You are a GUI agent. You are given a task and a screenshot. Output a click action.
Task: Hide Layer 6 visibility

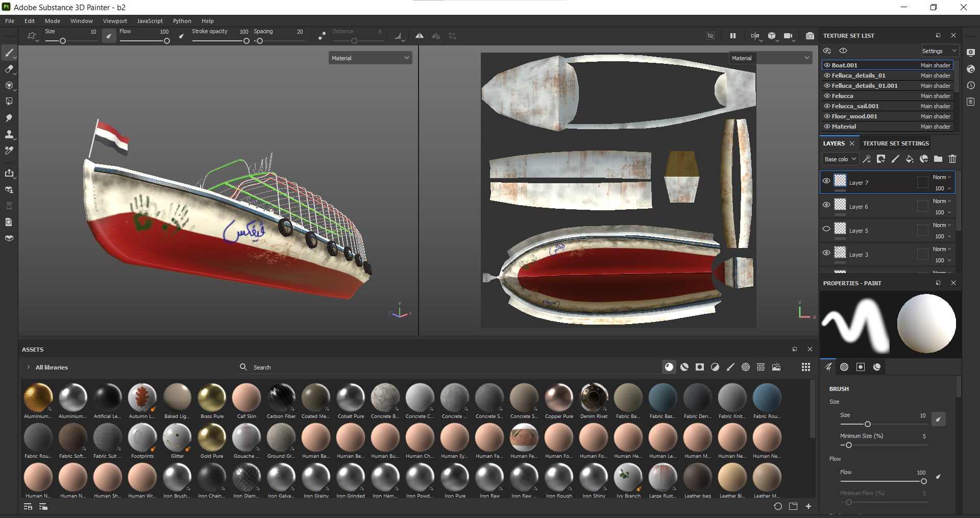click(x=826, y=205)
